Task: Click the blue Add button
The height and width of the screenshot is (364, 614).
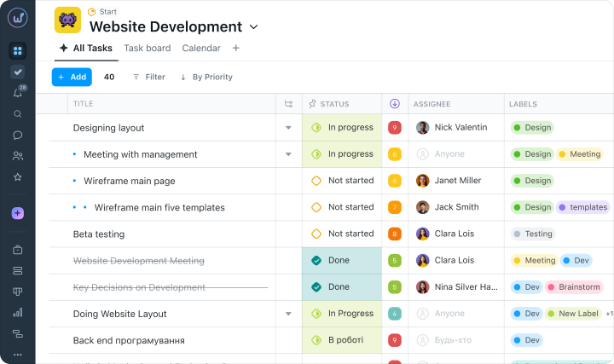Action: click(x=72, y=77)
